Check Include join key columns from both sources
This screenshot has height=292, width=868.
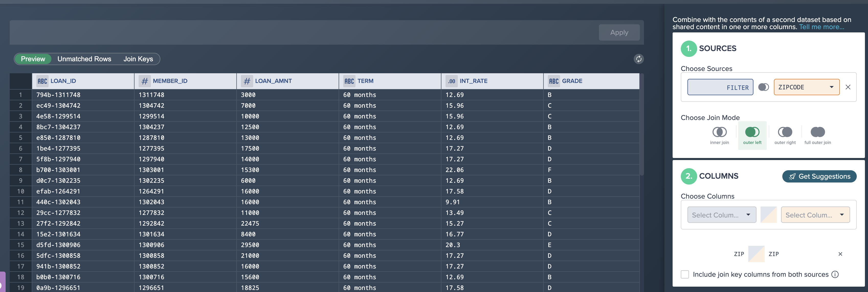(x=685, y=274)
